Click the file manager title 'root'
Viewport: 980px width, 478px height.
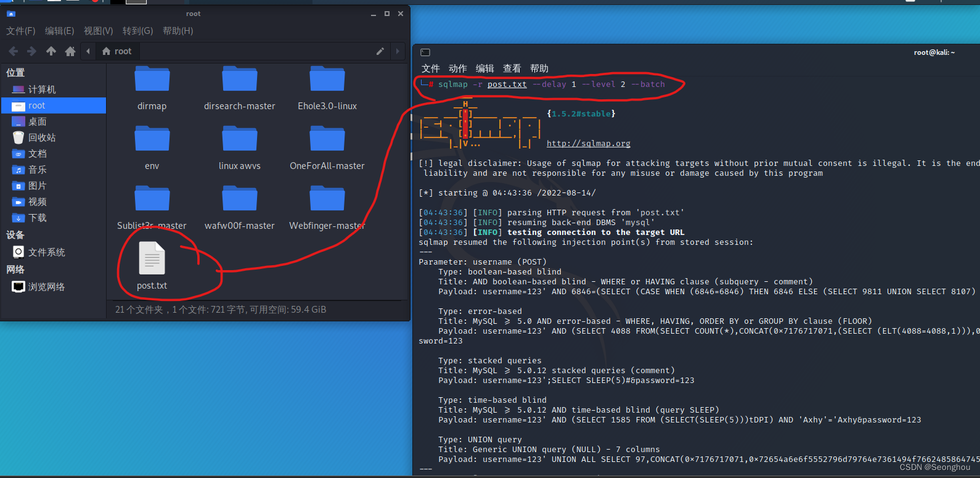coord(194,14)
